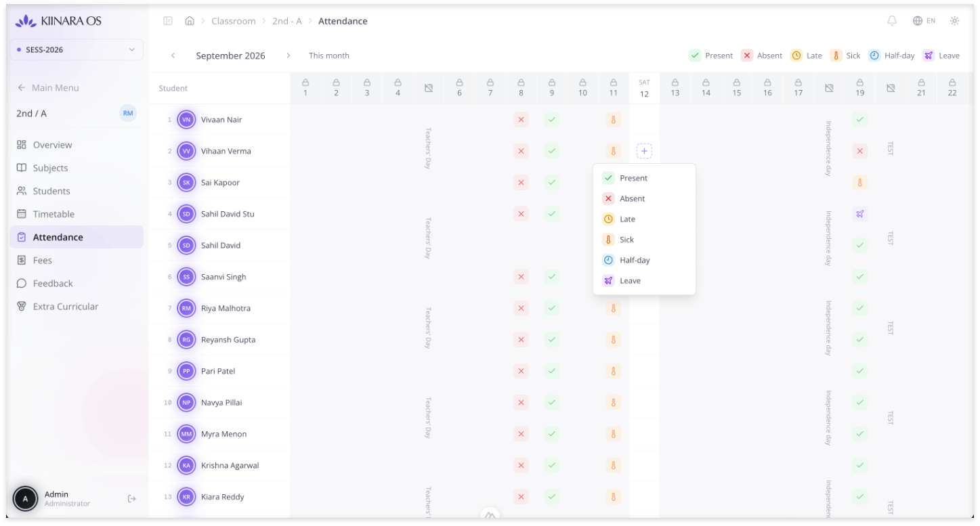This screenshot has height=526, width=980.
Task: Click the 2nd - A breadcrumb
Action: (287, 21)
